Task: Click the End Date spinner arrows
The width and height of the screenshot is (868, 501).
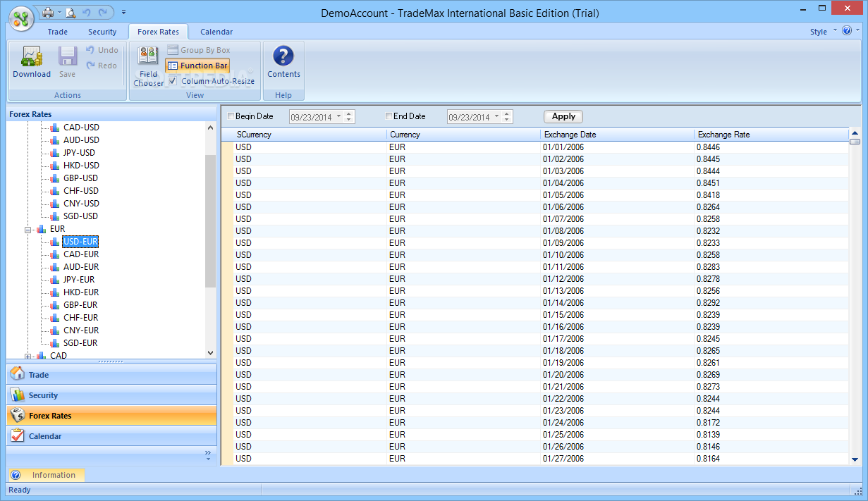Action: tap(508, 117)
